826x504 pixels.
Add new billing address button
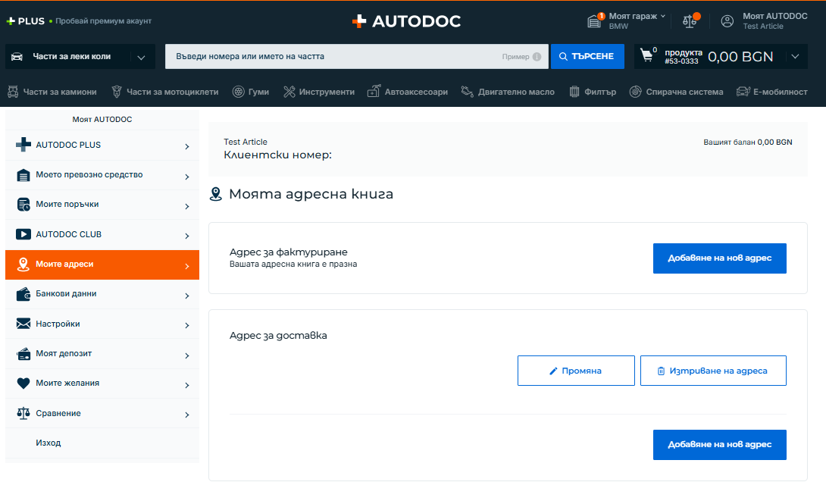point(719,258)
